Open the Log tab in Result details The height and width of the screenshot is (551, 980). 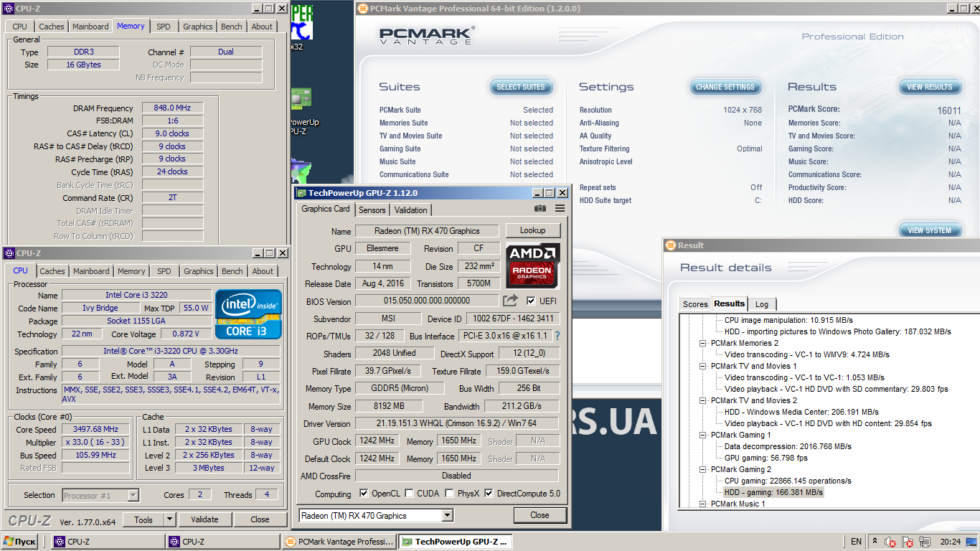point(762,304)
